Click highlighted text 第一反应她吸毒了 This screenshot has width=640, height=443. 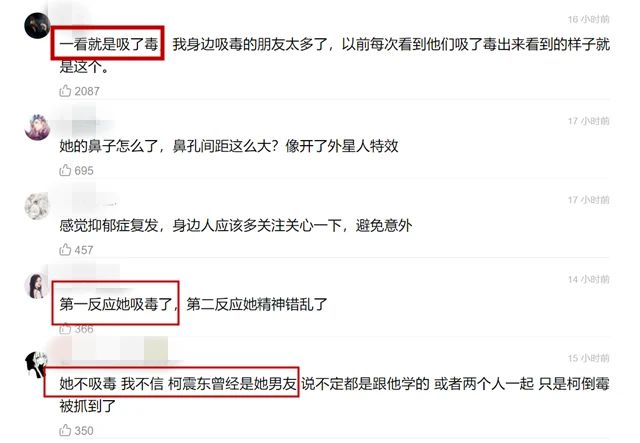tap(116, 304)
